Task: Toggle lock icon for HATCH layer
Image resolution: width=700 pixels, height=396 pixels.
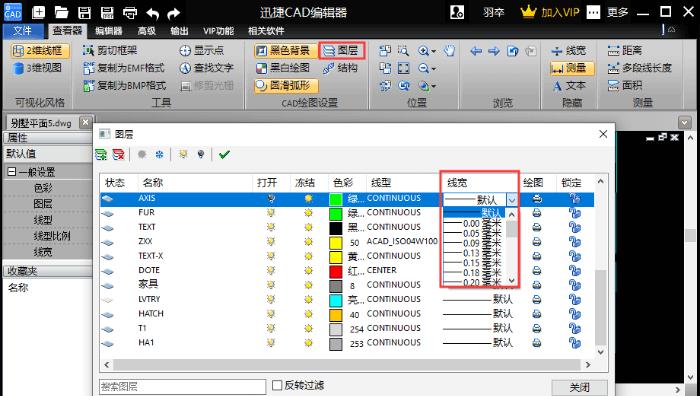Action: coord(575,314)
